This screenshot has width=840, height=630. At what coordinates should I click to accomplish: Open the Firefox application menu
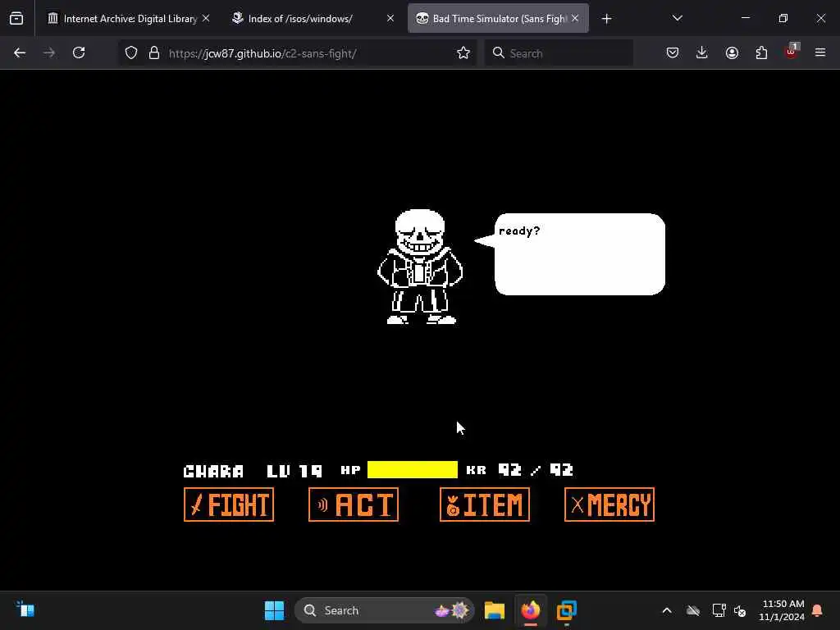coord(820,53)
